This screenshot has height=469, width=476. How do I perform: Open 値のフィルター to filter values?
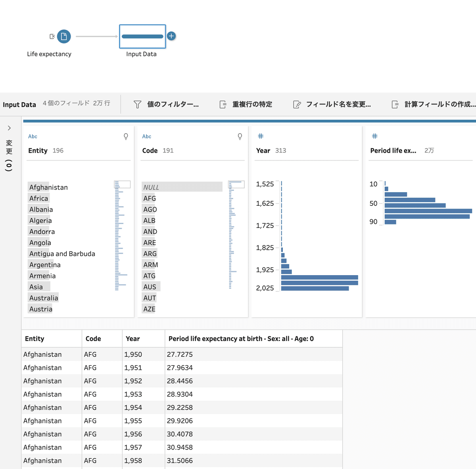click(166, 104)
